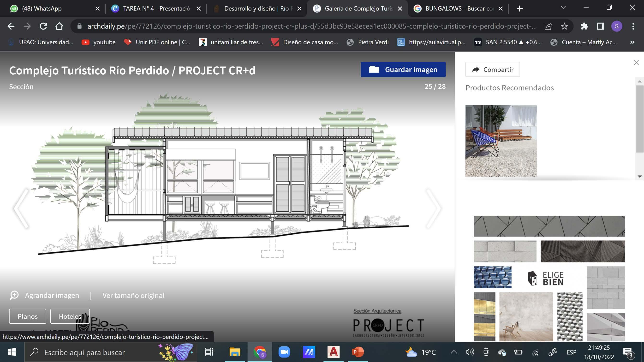
Task: Select the Hoteles tag
Action: click(x=70, y=316)
